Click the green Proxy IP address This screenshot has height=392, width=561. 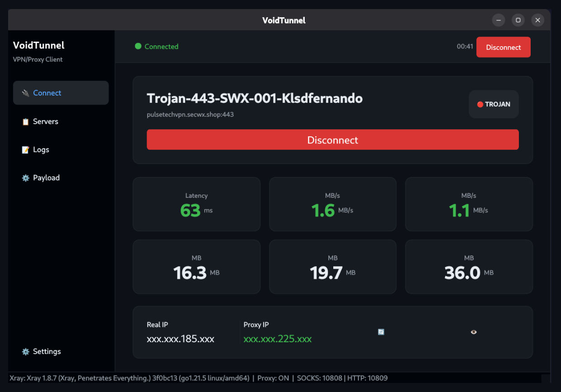click(x=278, y=339)
